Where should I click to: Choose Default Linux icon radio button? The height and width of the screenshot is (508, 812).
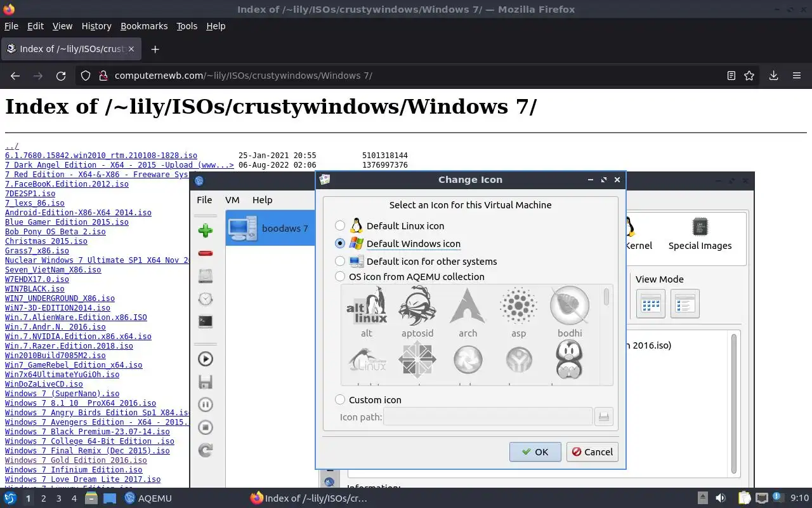340,225
